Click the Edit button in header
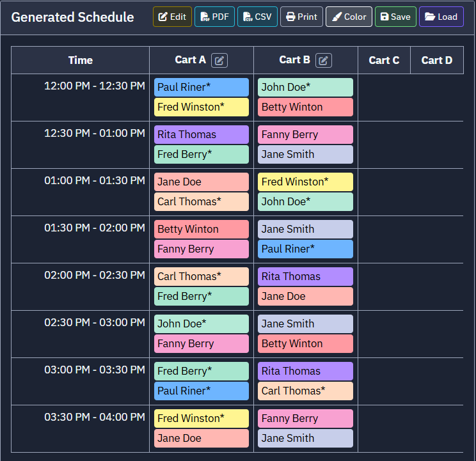The height and width of the screenshot is (461, 476). pyautogui.click(x=172, y=17)
